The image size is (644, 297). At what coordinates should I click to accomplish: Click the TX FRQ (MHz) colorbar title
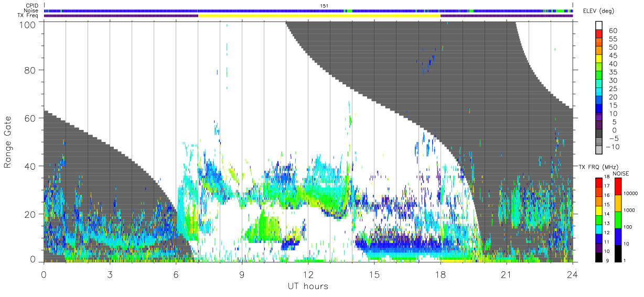tap(598, 167)
